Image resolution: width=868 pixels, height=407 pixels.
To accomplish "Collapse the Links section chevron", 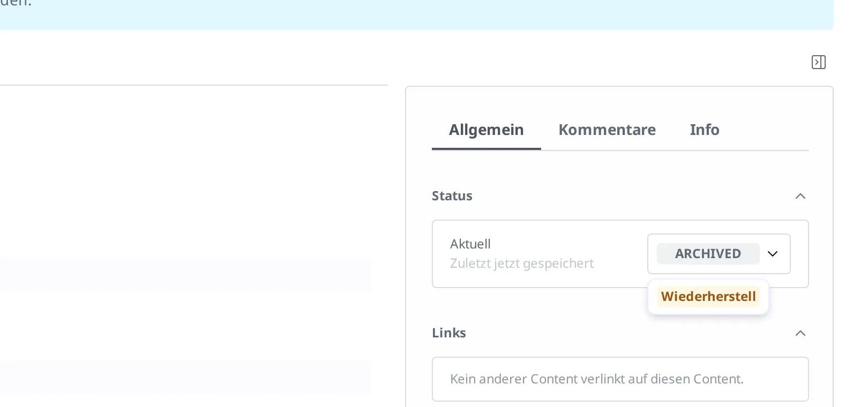I will click(800, 333).
